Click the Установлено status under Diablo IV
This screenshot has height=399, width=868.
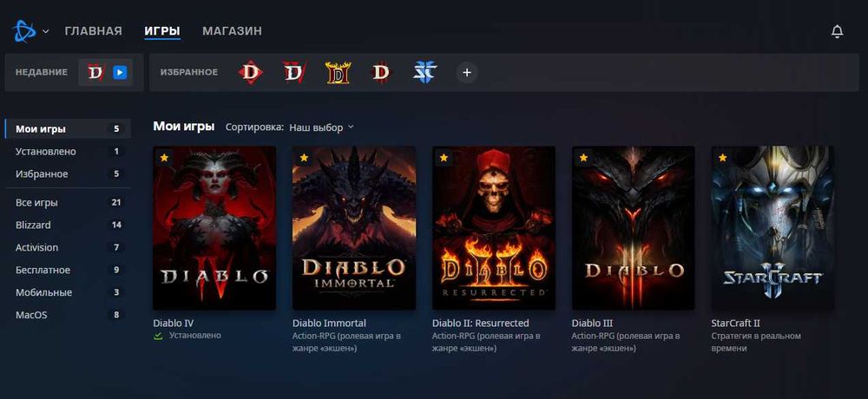[x=194, y=336]
